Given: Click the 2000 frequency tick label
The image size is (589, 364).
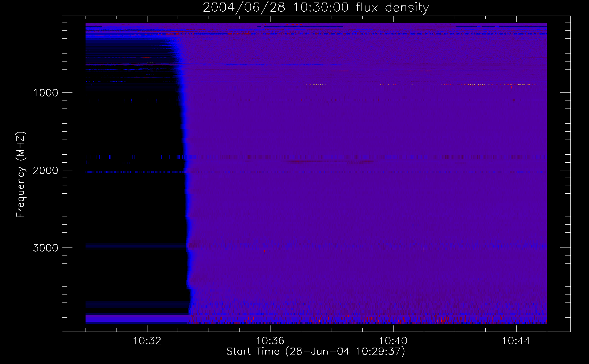Looking at the screenshot, I should 46,170.
